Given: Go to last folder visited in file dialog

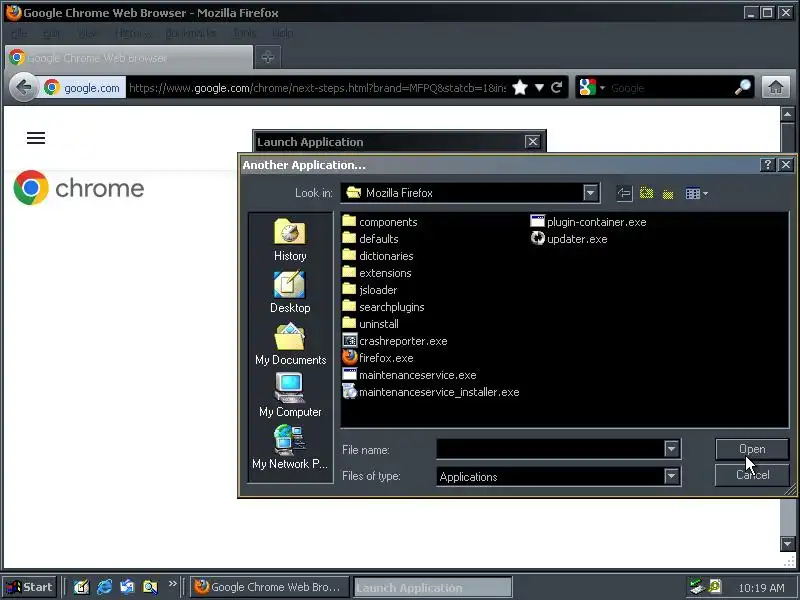Looking at the screenshot, I should click(624, 193).
